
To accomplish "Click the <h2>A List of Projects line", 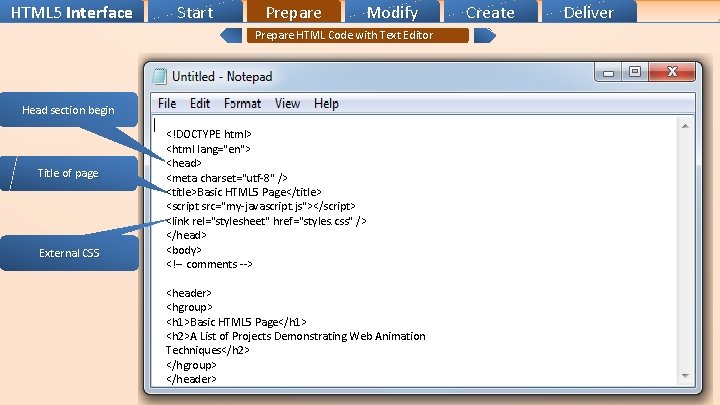I will pyautogui.click(x=296, y=336).
